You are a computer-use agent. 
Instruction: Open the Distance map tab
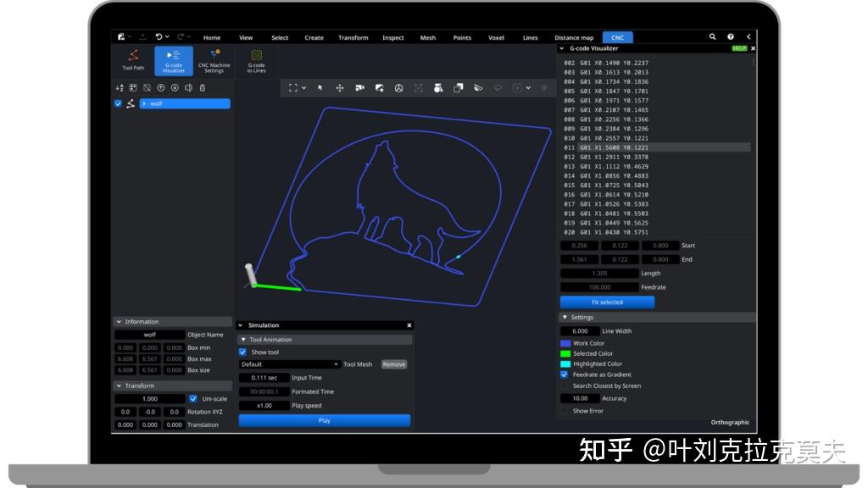coord(574,37)
